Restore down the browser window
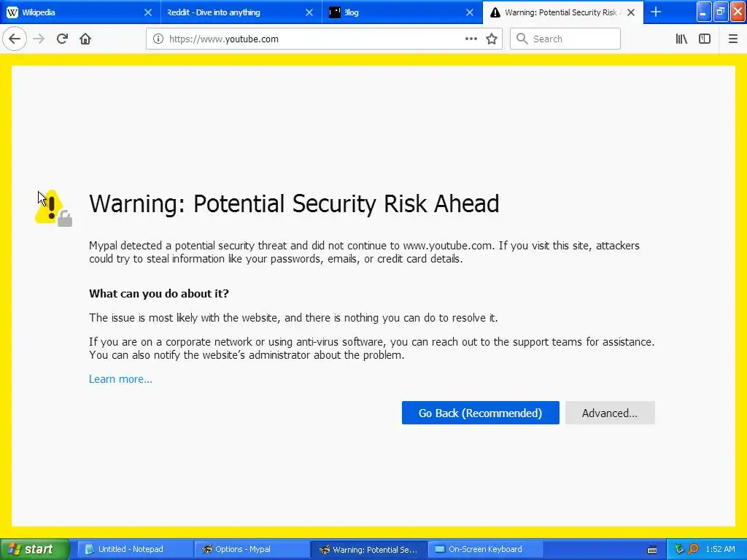 click(721, 12)
